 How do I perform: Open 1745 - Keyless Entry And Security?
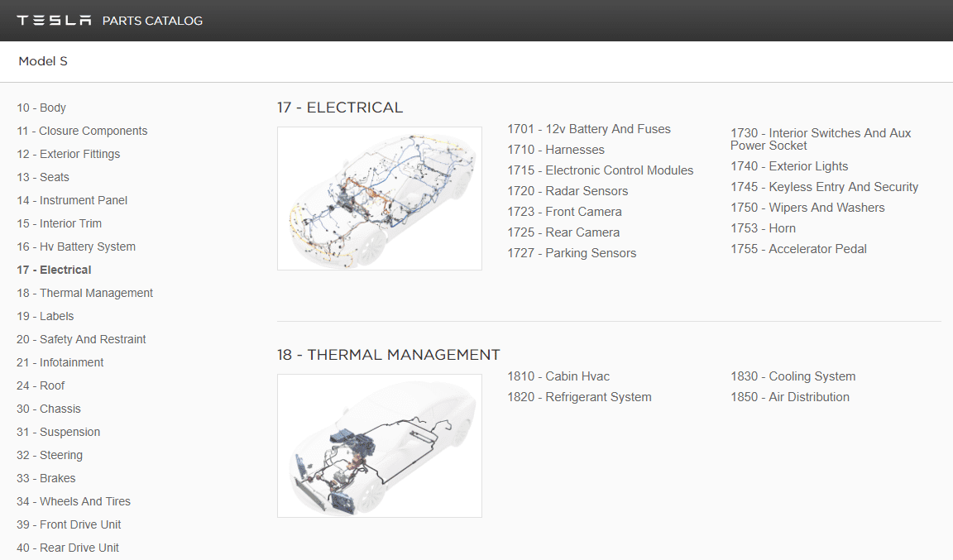coord(825,187)
